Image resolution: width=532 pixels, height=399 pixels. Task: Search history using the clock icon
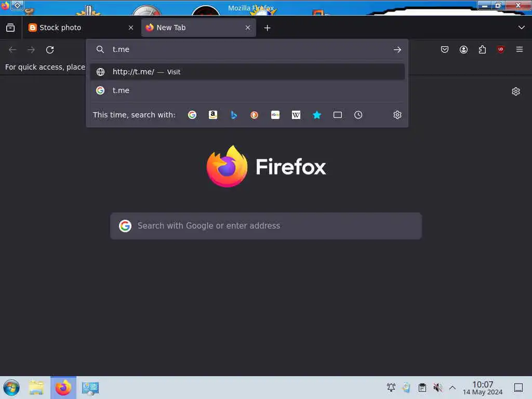pyautogui.click(x=358, y=115)
